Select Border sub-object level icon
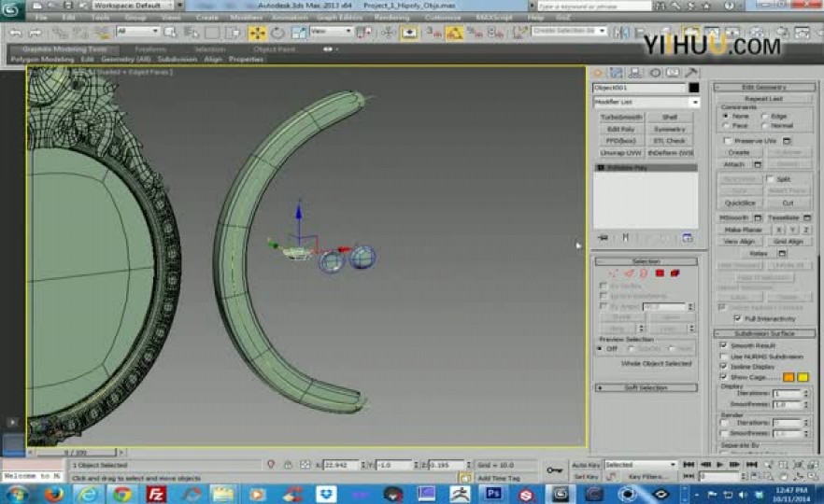 click(644, 273)
